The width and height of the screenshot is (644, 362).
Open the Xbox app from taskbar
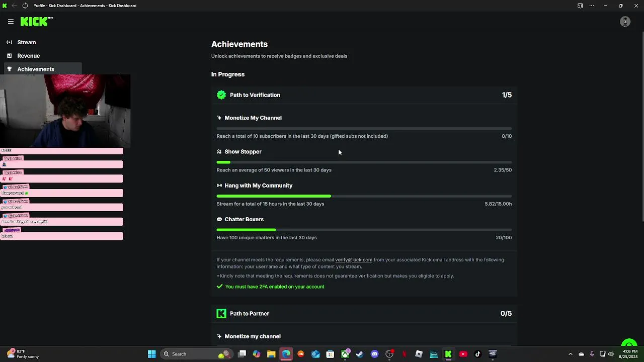345,354
